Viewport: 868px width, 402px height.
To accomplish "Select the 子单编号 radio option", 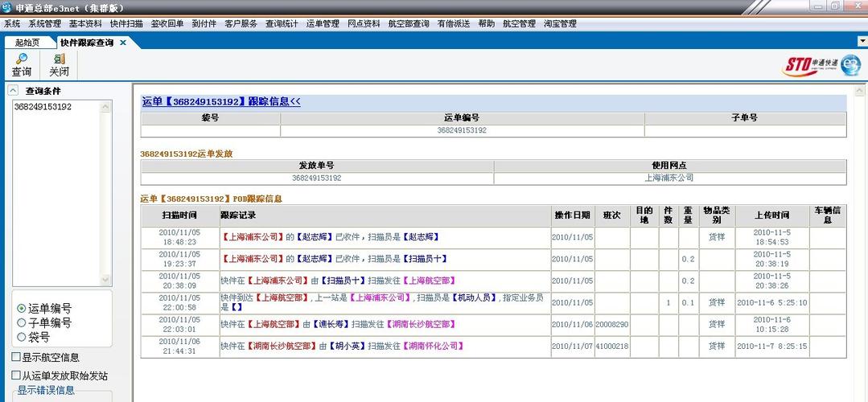I will pyautogui.click(x=21, y=323).
